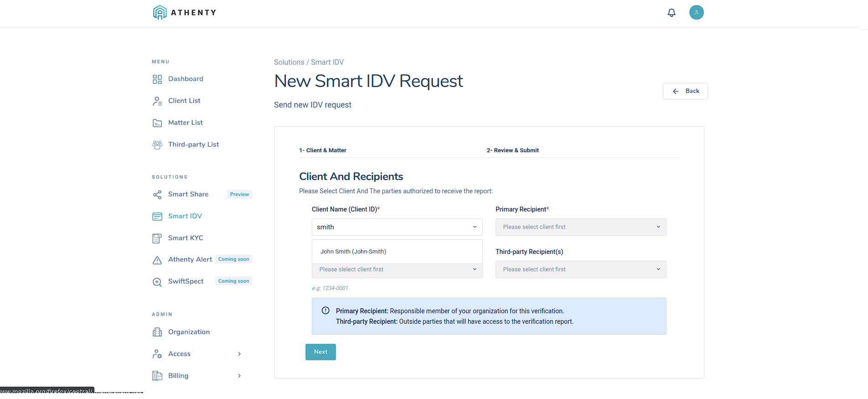The height and width of the screenshot is (399, 868).
Task: Switch to Review & Submit step
Action: (512, 150)
